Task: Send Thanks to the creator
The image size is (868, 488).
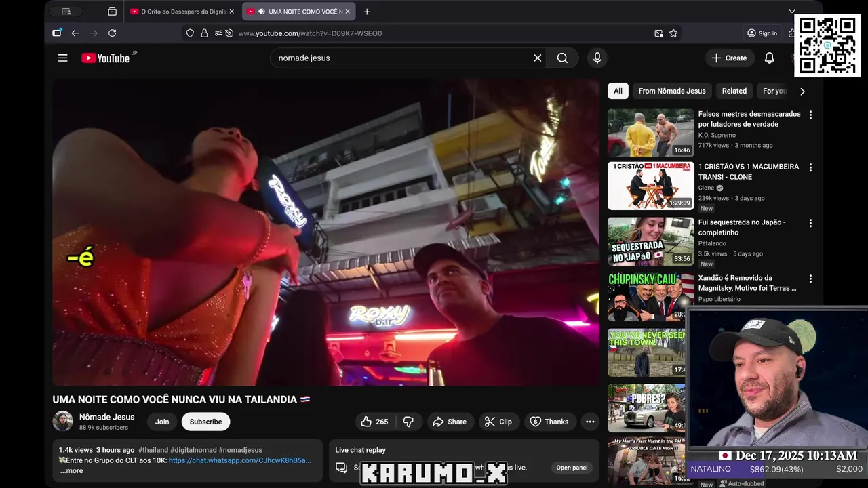Action: pyautogui.click(x=549, y=422)
